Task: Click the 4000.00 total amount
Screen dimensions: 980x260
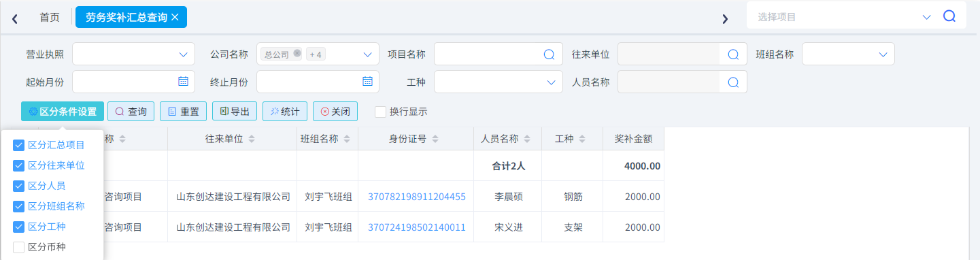Action: click(642, 165)
